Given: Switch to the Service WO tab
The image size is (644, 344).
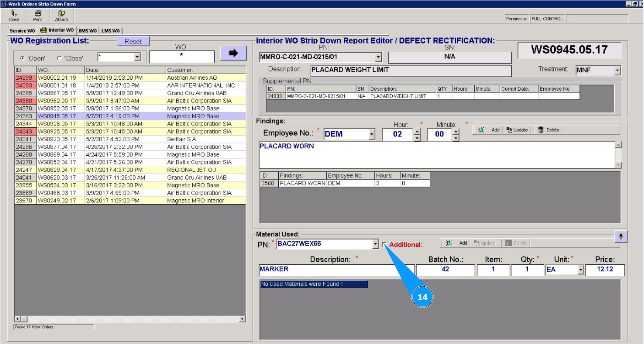Looking at the screenshot, I should [x=22, y=31].
